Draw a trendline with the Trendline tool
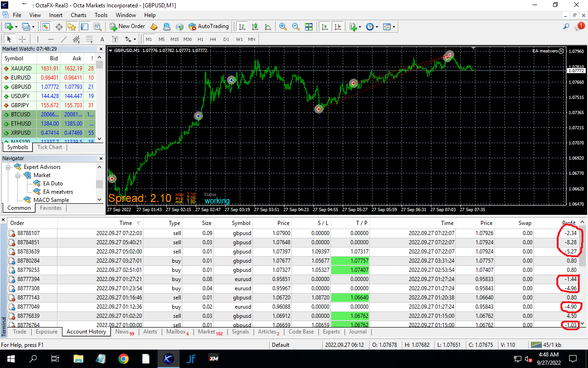Viewport: 588px width, 368px height. coord(64,39)
